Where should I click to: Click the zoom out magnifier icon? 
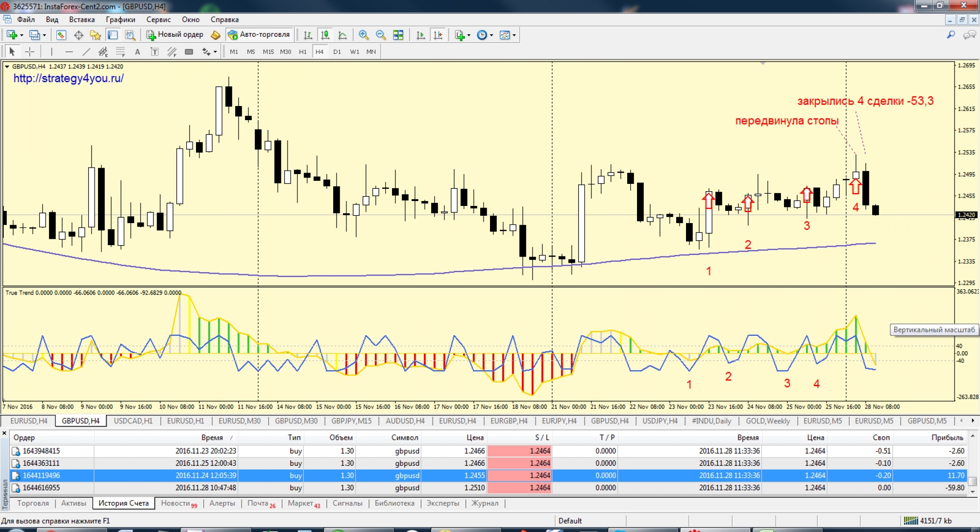381,35
